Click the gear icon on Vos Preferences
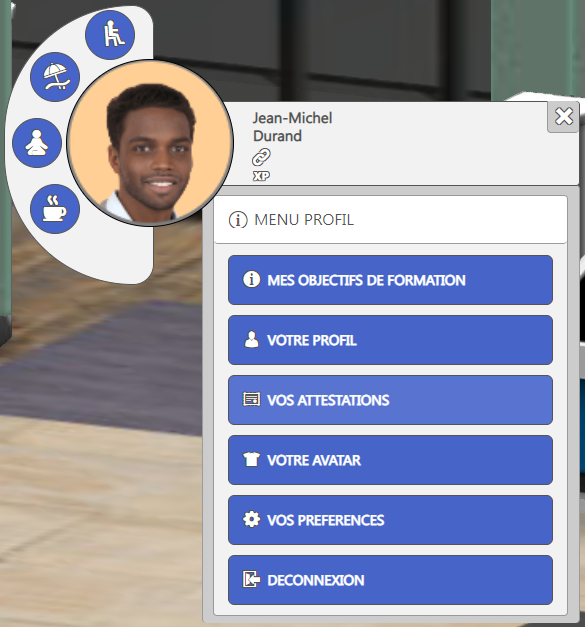585x627 pixels. [252, 519]
